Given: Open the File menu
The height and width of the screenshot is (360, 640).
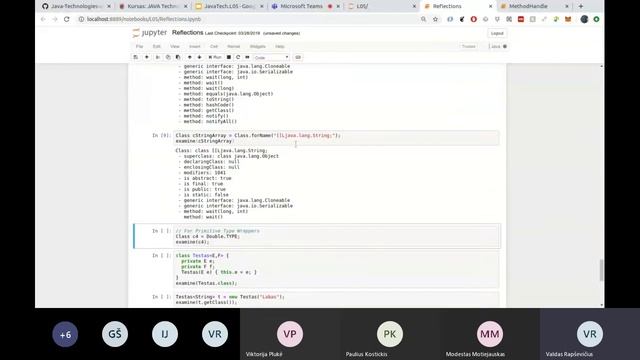Looking at the screenshot, I should (x=140, y=47).
